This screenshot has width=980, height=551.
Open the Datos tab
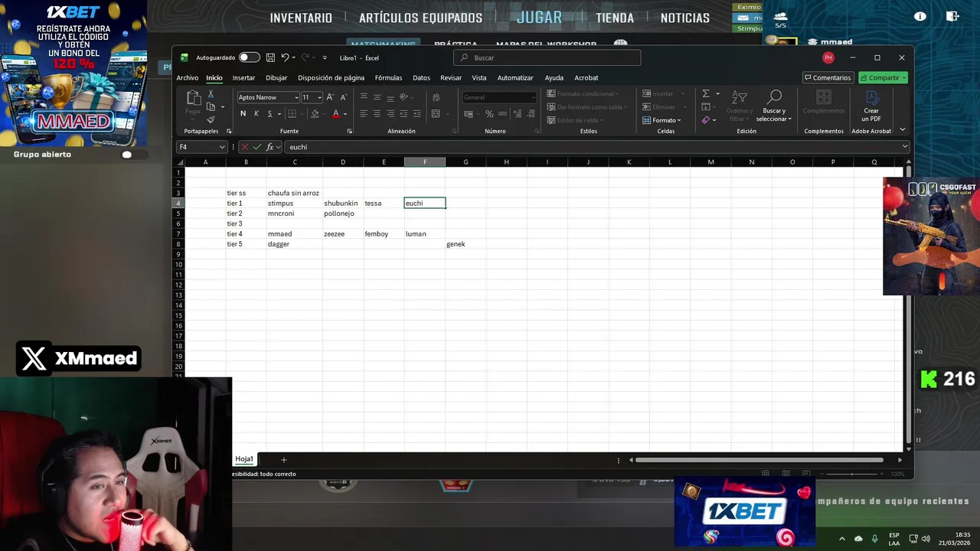pos(421,78)
